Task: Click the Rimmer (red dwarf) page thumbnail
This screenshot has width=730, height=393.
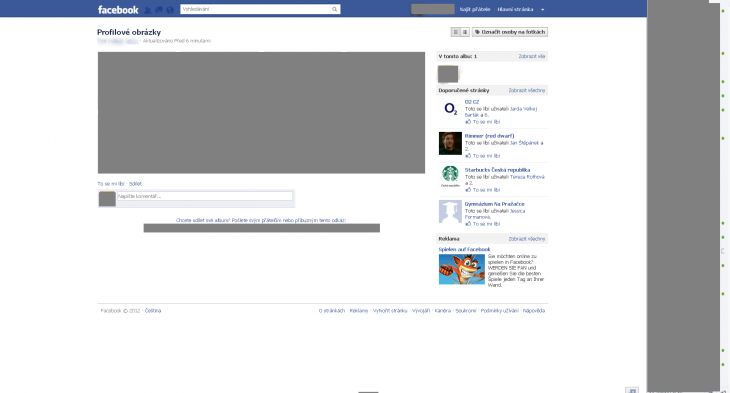Action: pos(450,143)
